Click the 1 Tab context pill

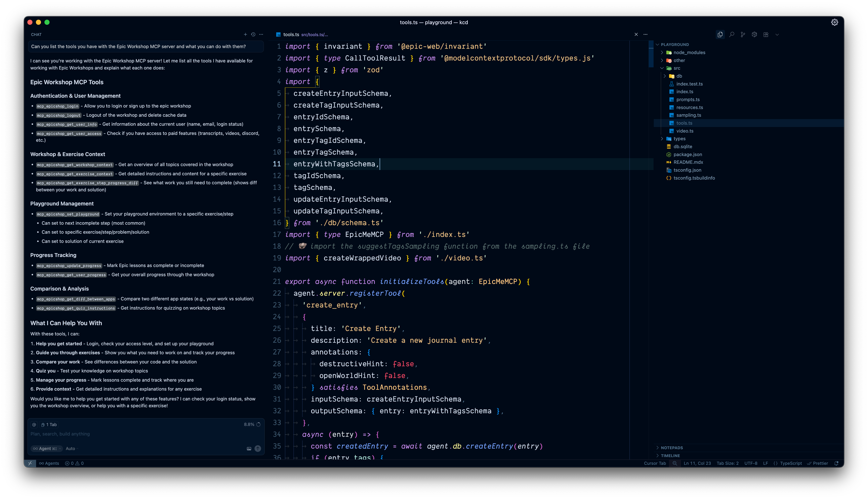pos(49,425)
